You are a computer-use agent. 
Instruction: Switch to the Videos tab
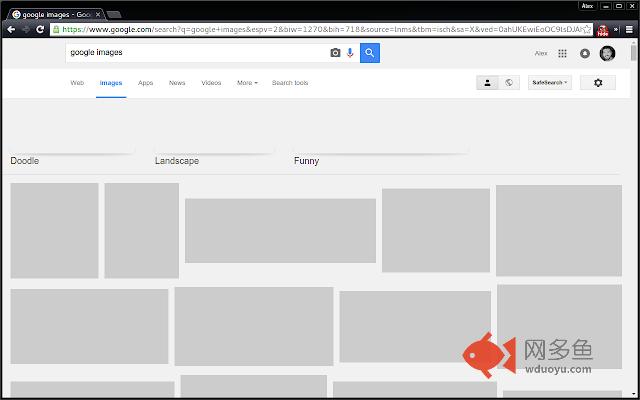click(x=211, y=83)
